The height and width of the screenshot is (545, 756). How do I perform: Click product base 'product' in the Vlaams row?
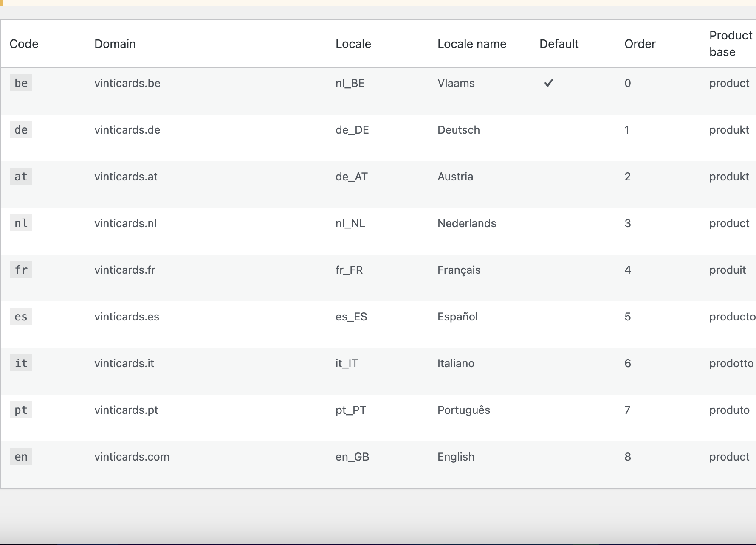tap(729, 83)
